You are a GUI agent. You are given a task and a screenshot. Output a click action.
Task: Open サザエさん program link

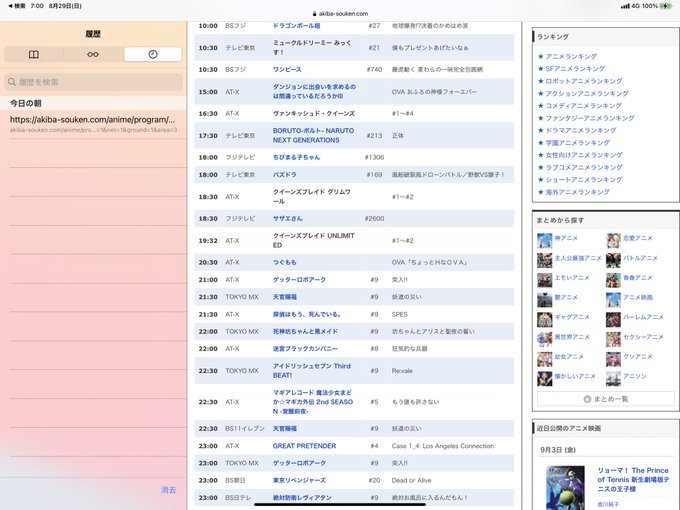click(x=288, y=219)
